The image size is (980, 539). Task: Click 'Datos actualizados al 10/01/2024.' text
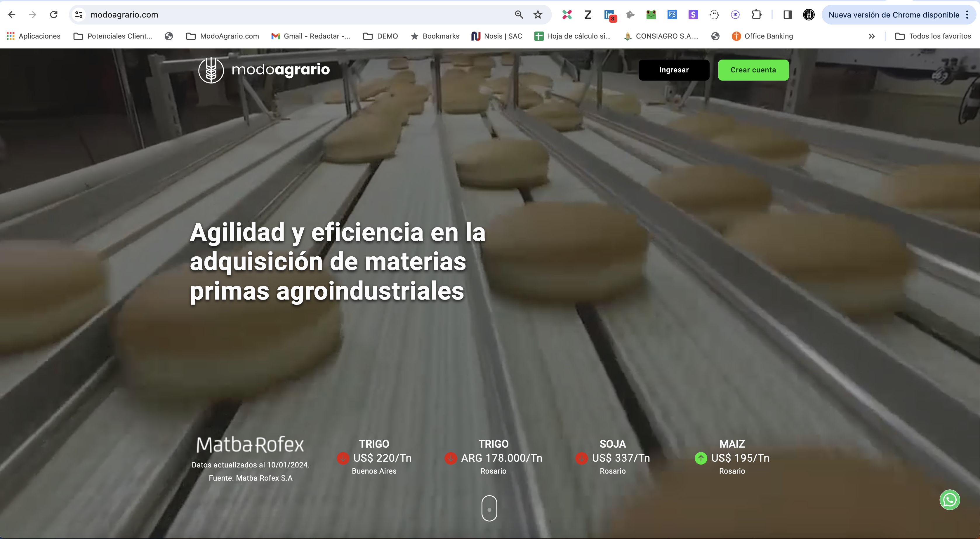coord(250,465)
